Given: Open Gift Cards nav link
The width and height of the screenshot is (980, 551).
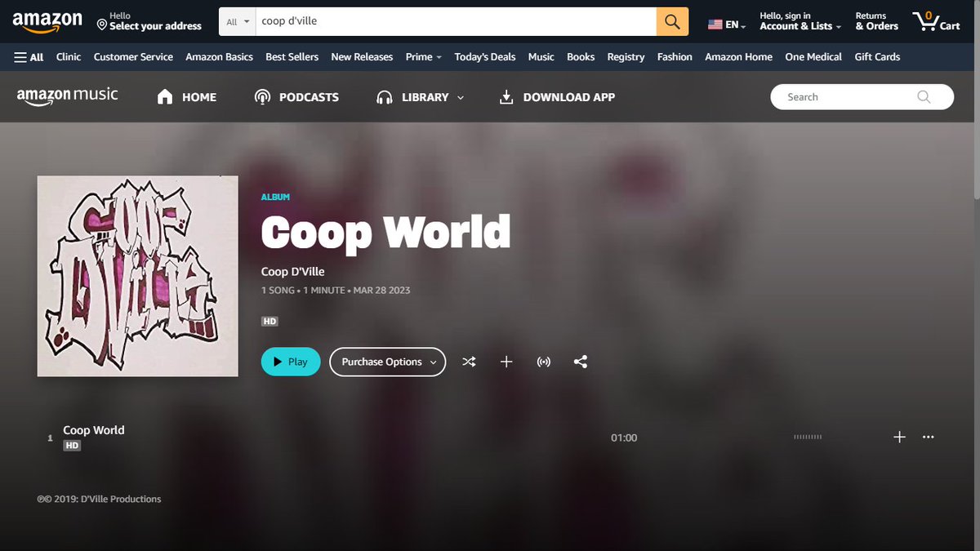Looking at the screenshot, I should [x=877, y=57].
